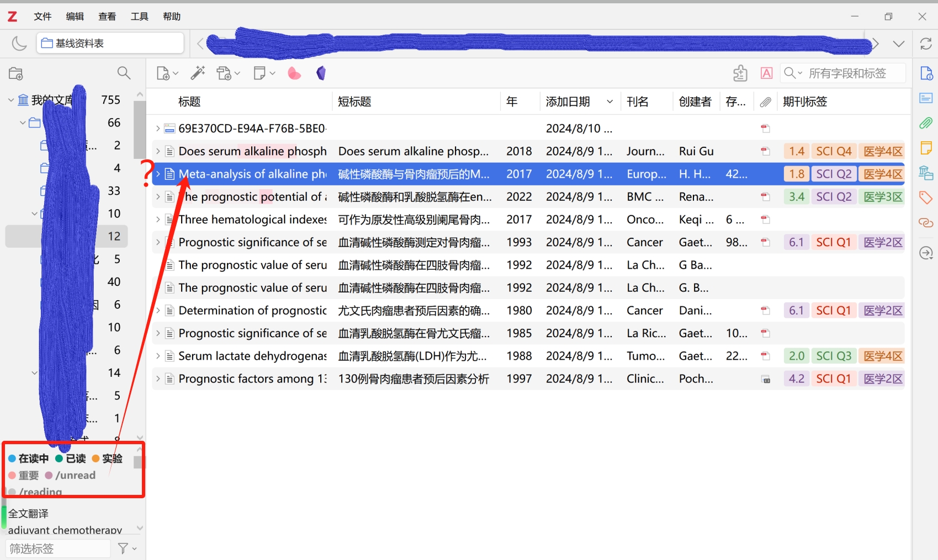Expand the 'Prognostic factors among' row
Image resolution: width=938 pixels, height=560 pixels.
(158, 379)
